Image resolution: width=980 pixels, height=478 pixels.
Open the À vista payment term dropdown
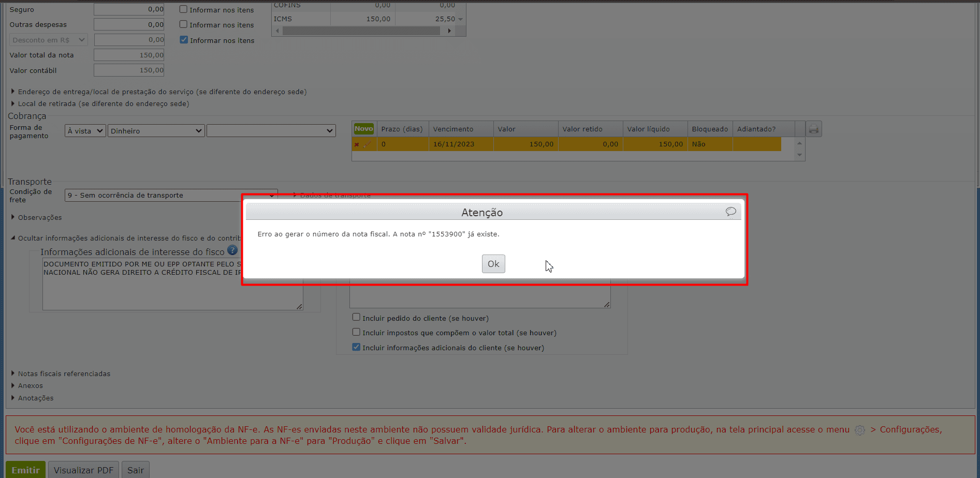85,131
